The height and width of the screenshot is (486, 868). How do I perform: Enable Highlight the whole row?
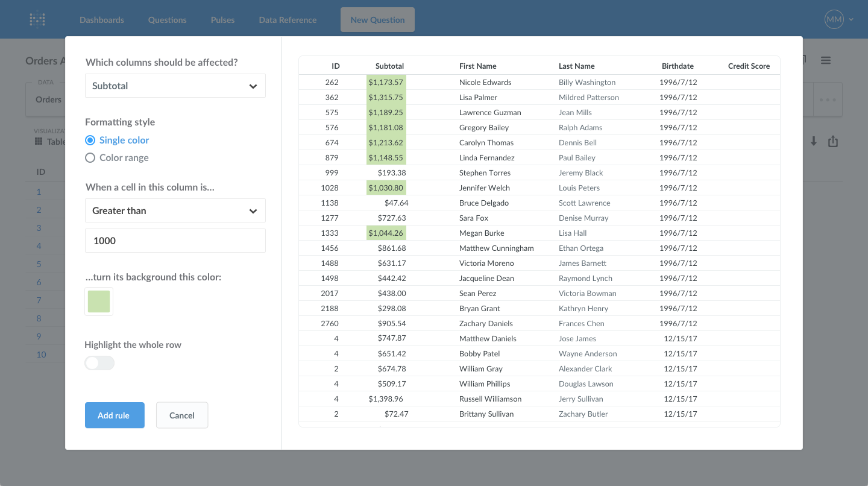(x=99, y=363)
